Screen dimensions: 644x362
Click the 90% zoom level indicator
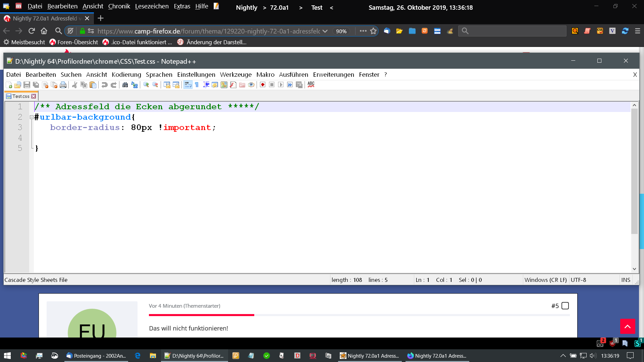[341, 31]
